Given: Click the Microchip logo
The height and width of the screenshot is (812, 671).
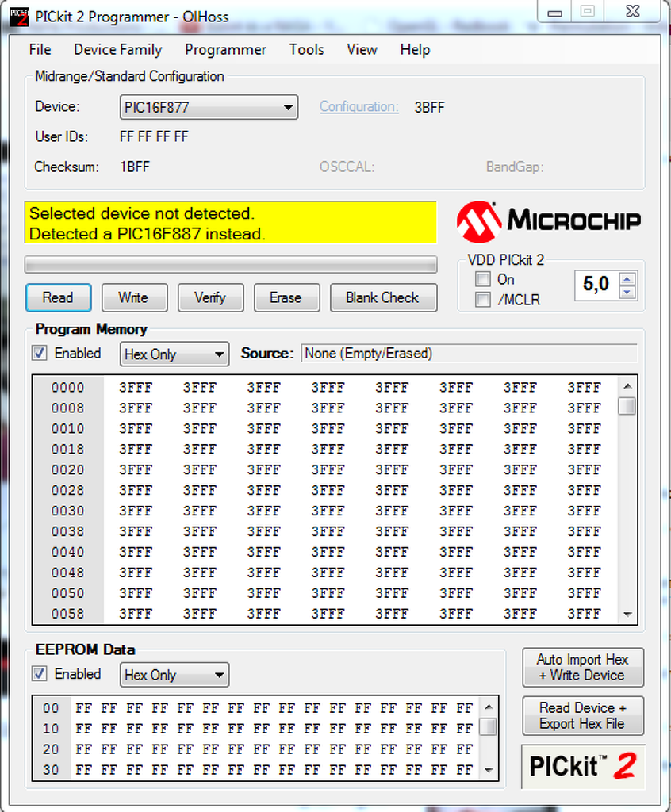Looking at the screenshot, I should [x=549, y=222].
